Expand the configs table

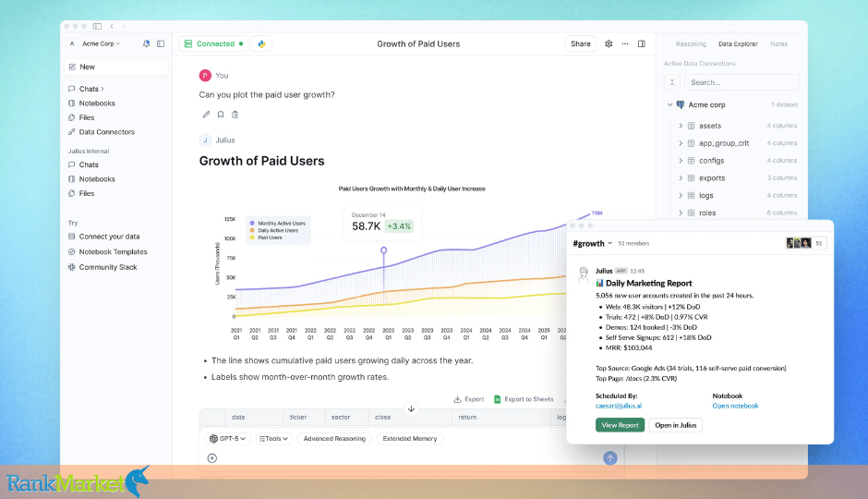pos(681,161)
